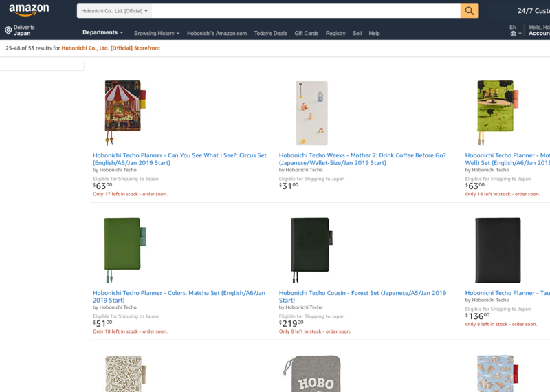
Task: Open the Circus Set planner product link
Action: click(179, 159)
